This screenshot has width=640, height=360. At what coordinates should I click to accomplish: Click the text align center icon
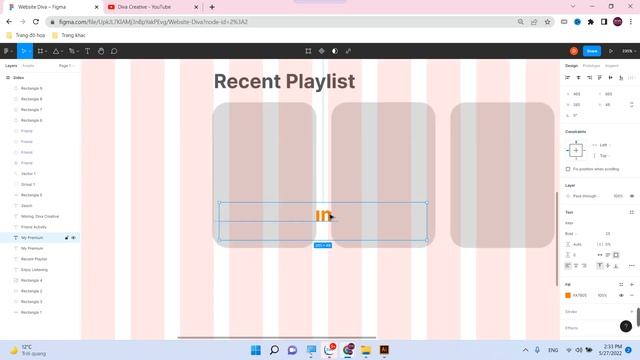tap(576, 266)
